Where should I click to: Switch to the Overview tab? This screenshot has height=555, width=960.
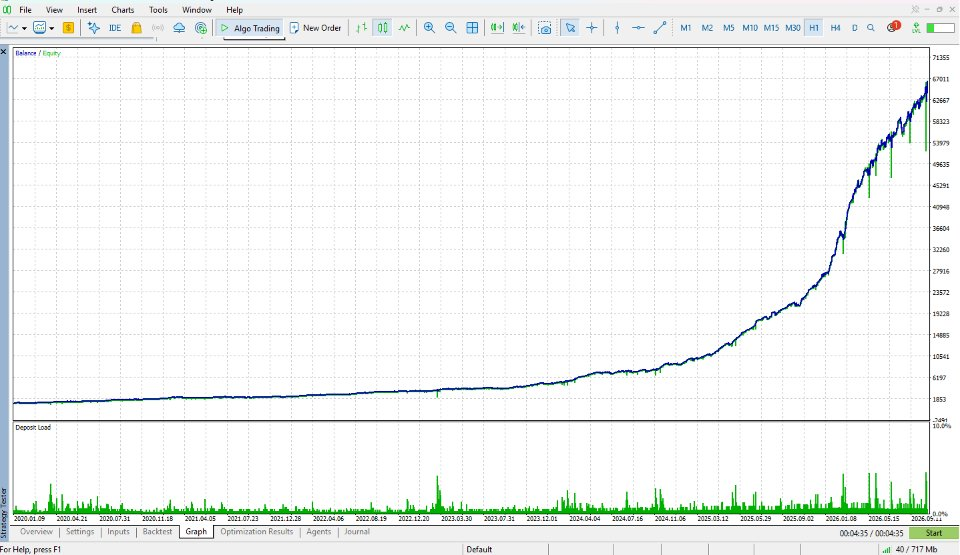36,532
